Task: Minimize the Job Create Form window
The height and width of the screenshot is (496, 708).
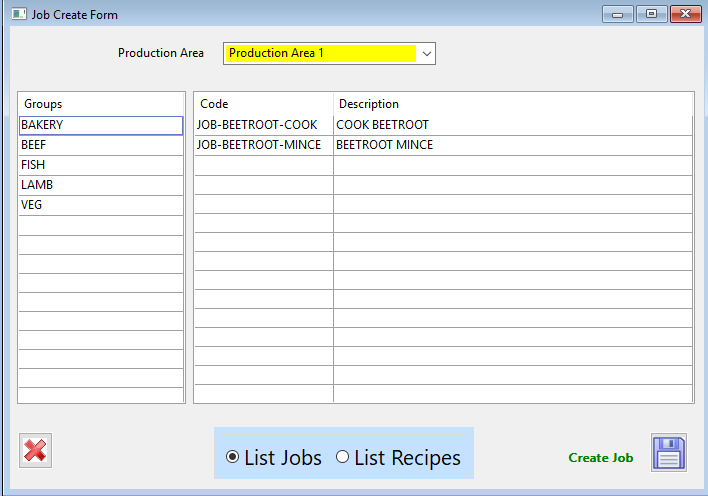Action: point(617,14)
